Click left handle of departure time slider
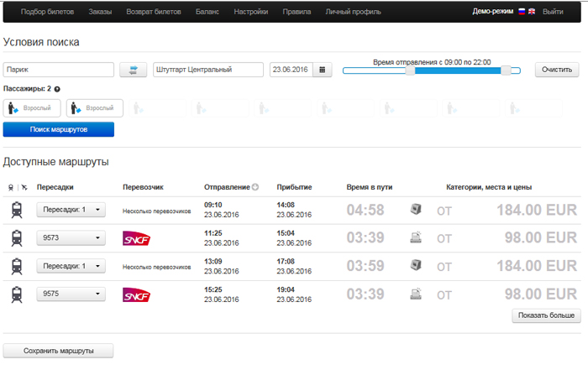This screenshot has width=588, height=370. [x=410, y=70]
